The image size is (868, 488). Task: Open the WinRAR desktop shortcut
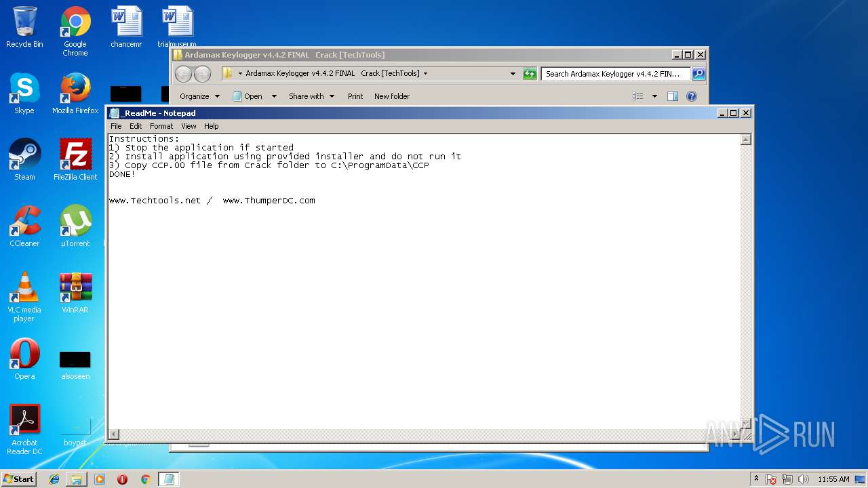pyautogui.click(x=75, y=293)
